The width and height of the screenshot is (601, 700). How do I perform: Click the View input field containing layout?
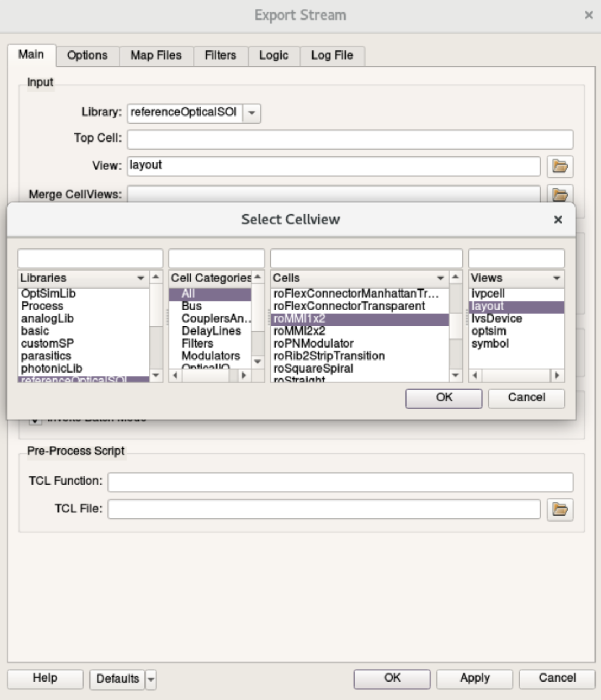(x=334, y=166)
